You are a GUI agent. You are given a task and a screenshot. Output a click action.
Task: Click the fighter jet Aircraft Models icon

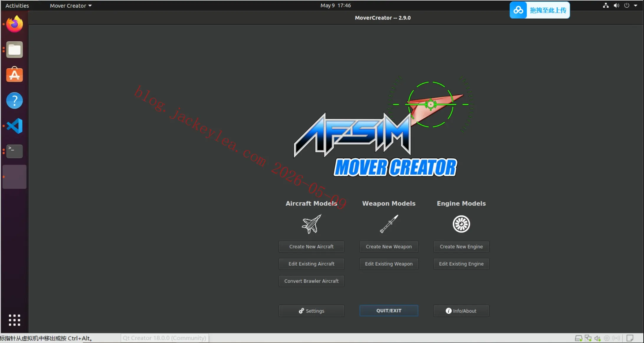pyautogui.click(x=311, y=224)
